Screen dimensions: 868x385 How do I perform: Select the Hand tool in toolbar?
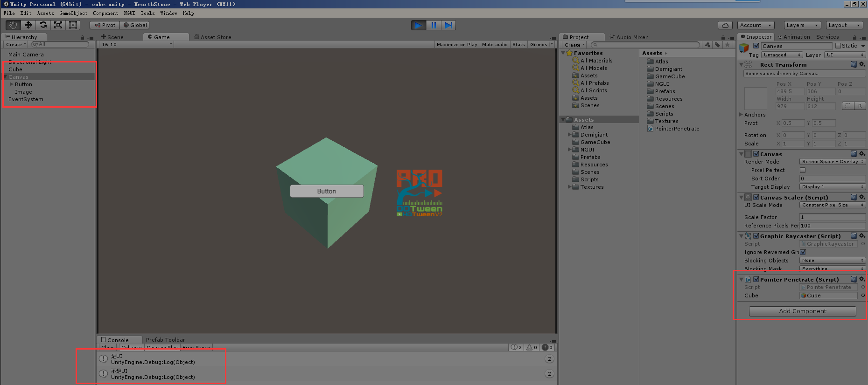point(13,25)
